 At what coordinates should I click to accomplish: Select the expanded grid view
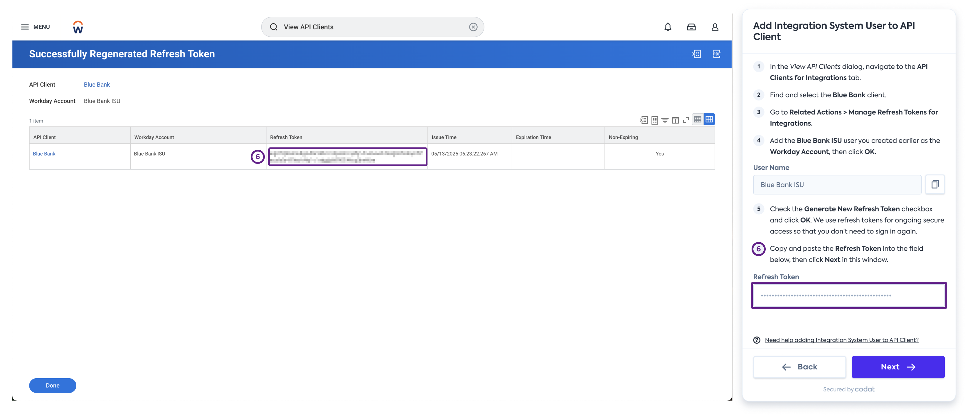coord(709,120)
